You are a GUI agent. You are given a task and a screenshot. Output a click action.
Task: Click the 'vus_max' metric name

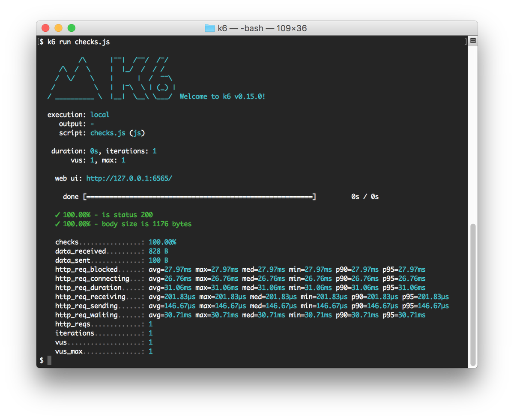pyautogui.click(x=69, y=351)
